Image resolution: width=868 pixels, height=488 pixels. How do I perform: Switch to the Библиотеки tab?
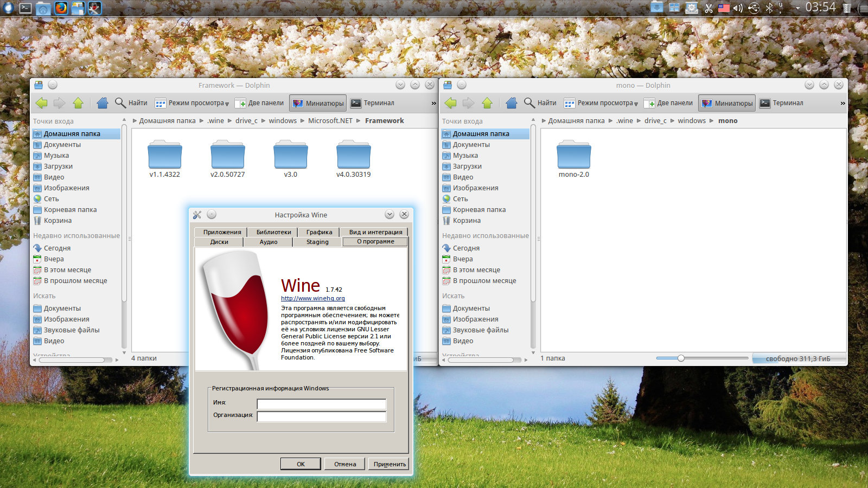(273, 232)
